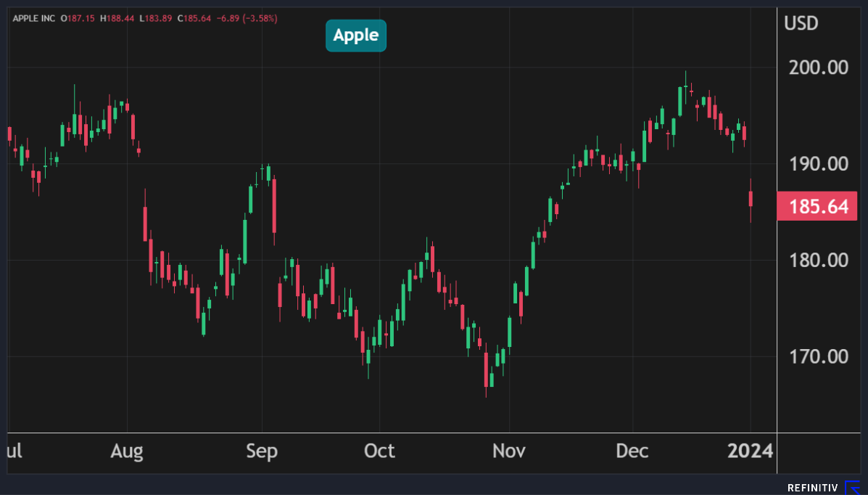868x495 pixels.
Task: Select the APPLE INC symbol title
Action: (x=35, y=17)
